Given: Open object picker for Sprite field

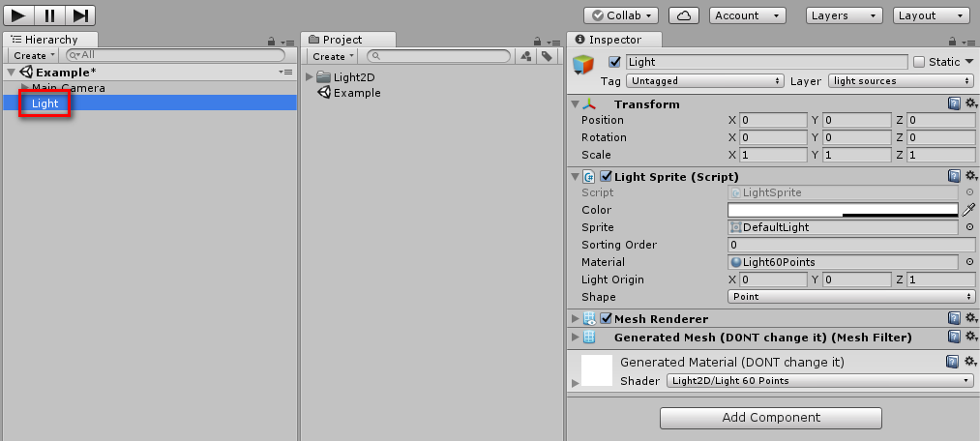Looking at the screenshot, I should (969, 227).
